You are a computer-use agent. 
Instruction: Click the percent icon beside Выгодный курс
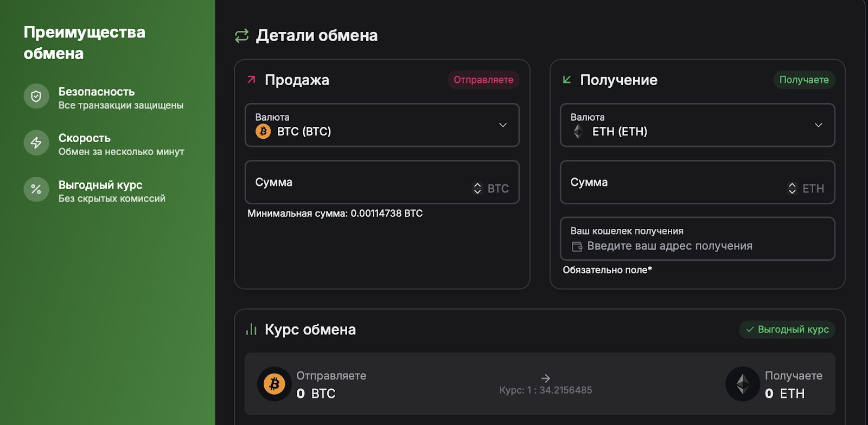click(36, 189)
